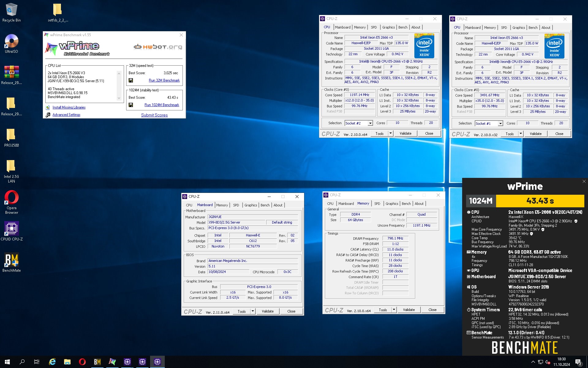
Task: Launch BenchMate desktop shortcut
Action: (x=11, y=263)
